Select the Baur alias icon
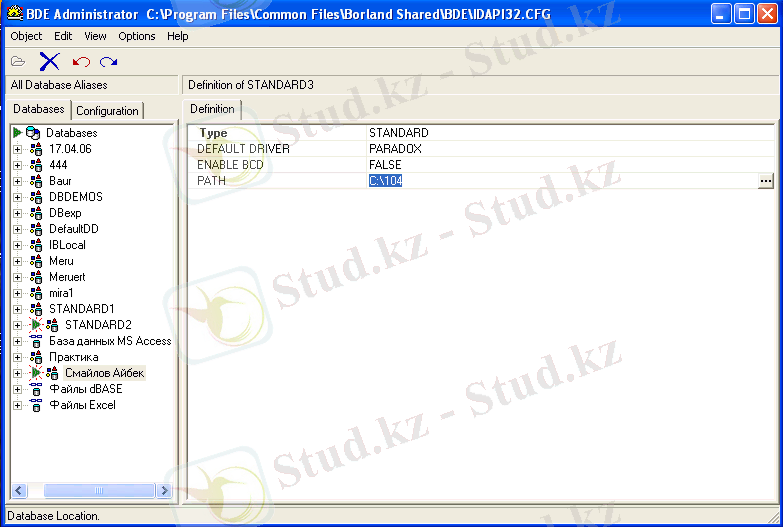The height and width of the screenshot is (527, 783). [x=36, y=181]
